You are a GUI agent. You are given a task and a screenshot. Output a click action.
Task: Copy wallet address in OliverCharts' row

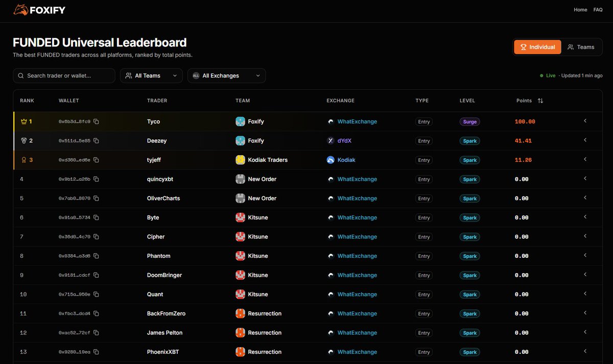click(96, 198)
